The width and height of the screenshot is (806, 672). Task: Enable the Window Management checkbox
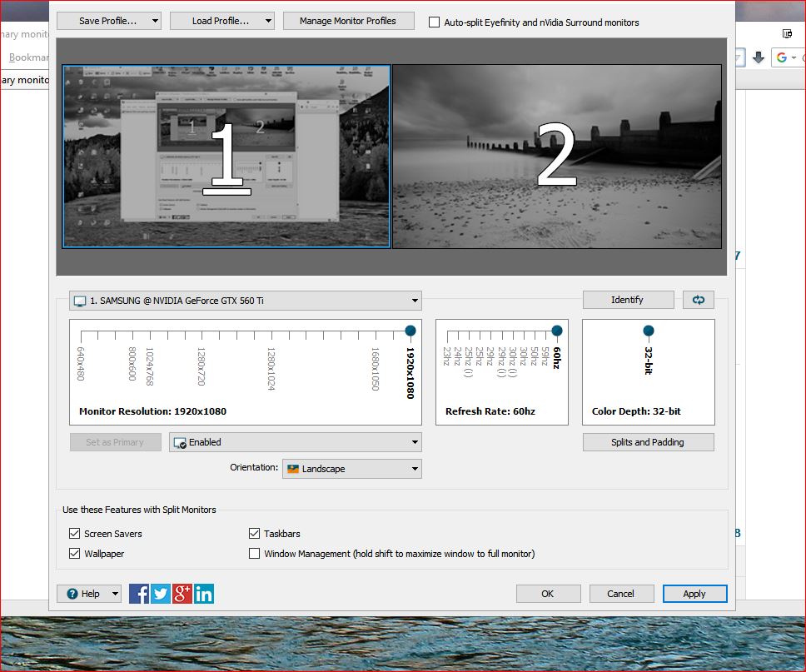tap(255, 554)
